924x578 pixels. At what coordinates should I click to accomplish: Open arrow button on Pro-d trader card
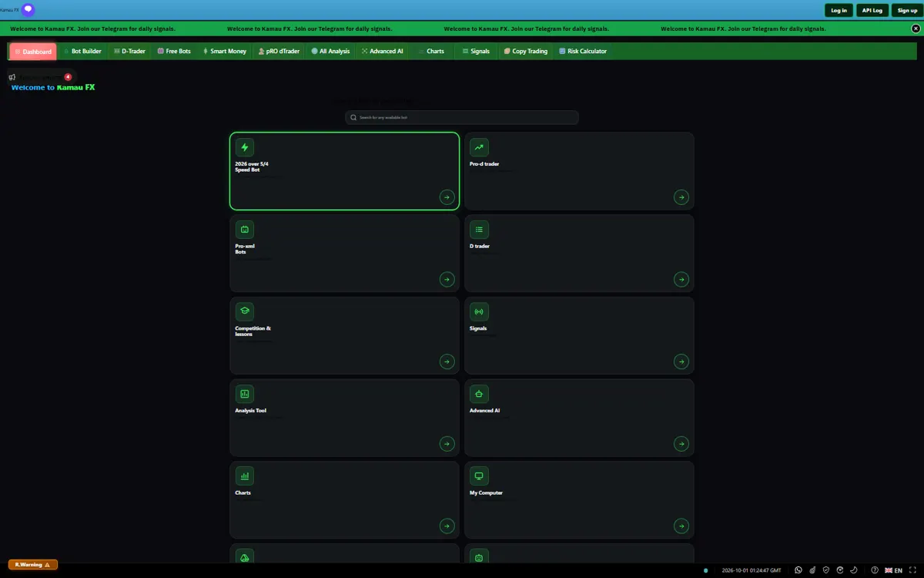681,197
